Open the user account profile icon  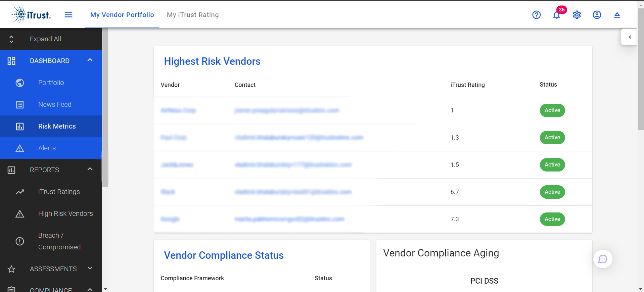click(x=597, y=15)
